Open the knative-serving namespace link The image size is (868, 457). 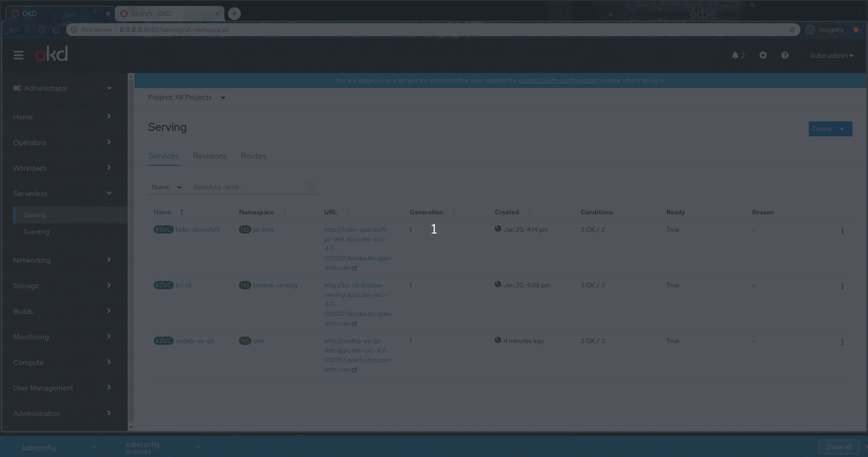coord(275,285)
